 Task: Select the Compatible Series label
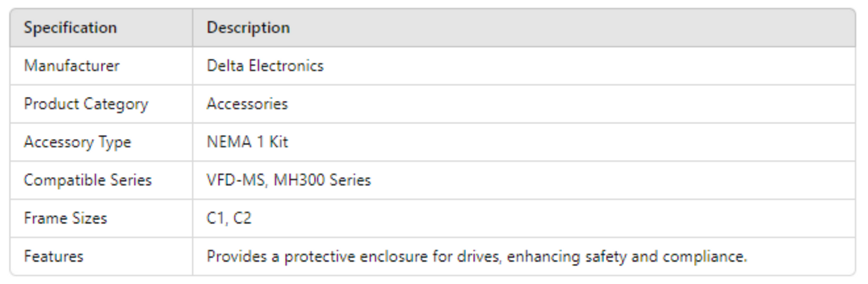point(87,180)
